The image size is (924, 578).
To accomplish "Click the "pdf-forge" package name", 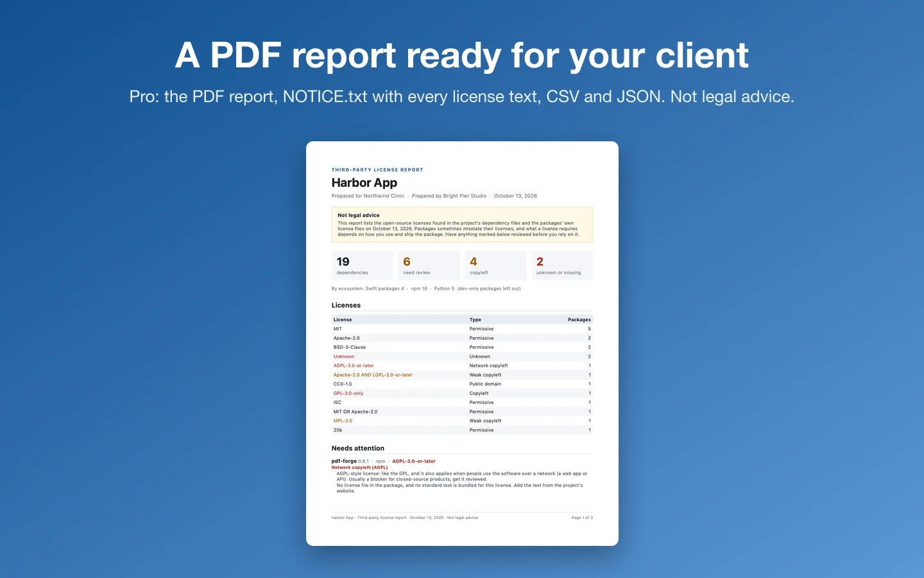I will [344, 461].
